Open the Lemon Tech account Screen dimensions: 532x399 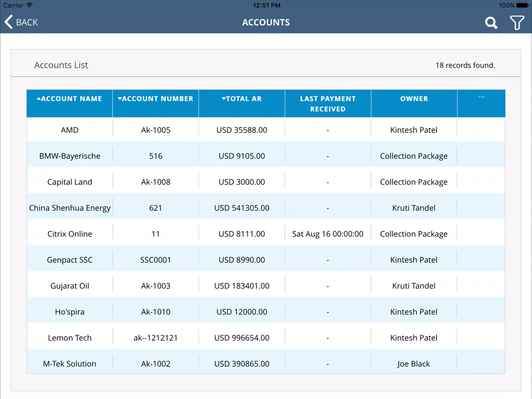point(70,338)
